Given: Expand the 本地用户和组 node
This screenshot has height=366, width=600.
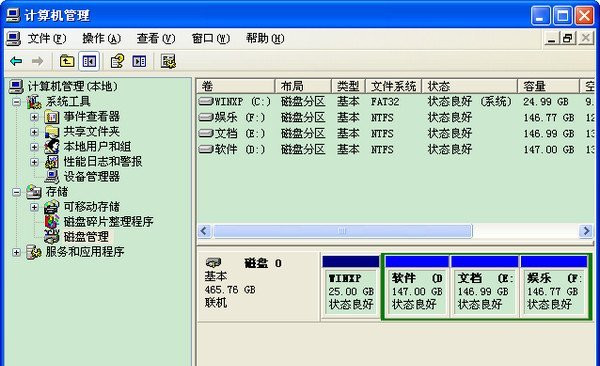Looking at the screenshot, I should (x=34, y=147).
